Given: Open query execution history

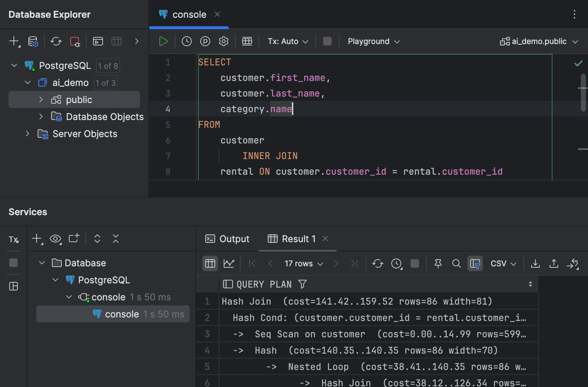Looking at the screenshot, I should [x=187, y=41].
